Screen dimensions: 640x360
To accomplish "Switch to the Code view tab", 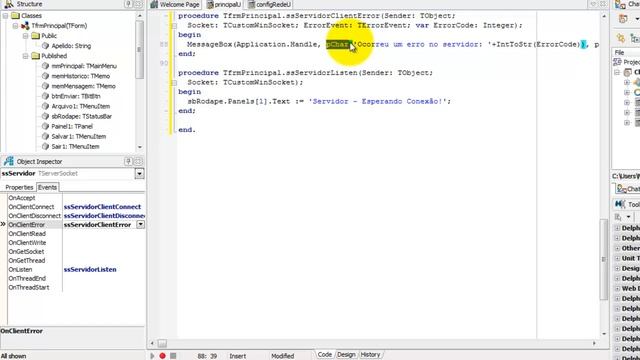I will click(324, 355).
